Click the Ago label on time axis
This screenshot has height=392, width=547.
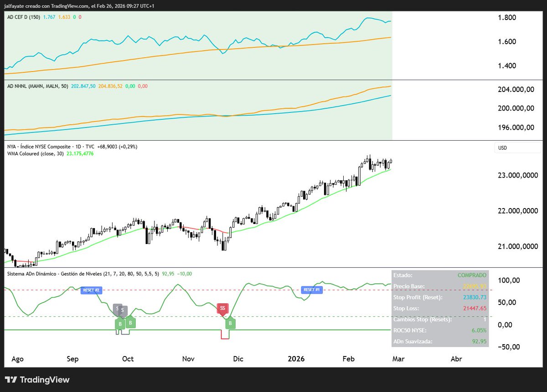coord(17,359)
